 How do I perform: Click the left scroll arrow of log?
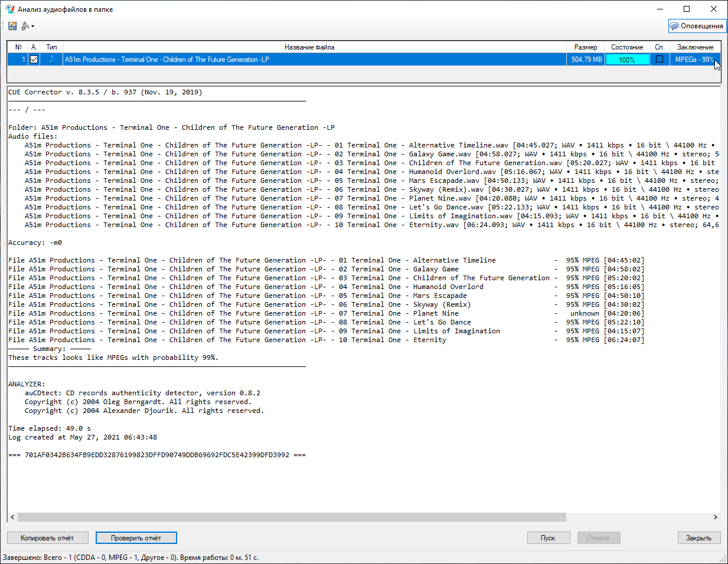(12, 517)
